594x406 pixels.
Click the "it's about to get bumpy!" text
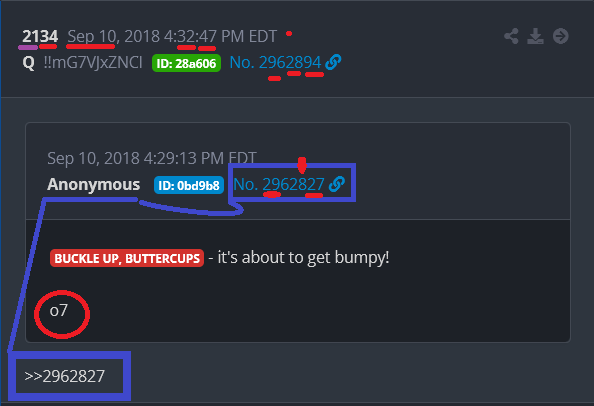pyautogui.click(x=303, y=258)
